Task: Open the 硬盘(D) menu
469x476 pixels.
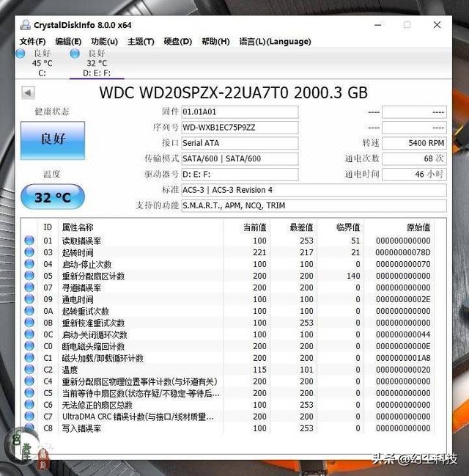Action: click(x=178, y=41)
